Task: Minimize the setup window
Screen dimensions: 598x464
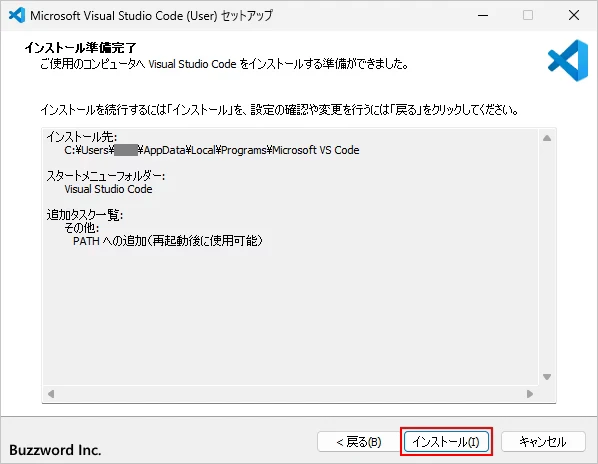Action: pos(483,15)
